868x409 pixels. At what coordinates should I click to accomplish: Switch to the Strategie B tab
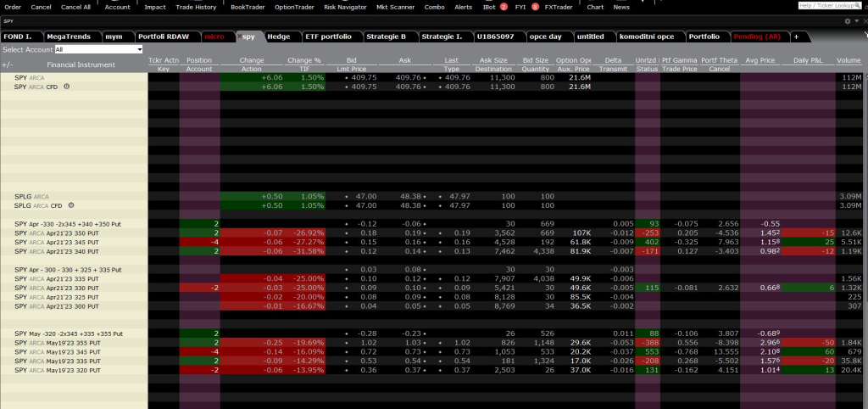click(x=386, y=36)
